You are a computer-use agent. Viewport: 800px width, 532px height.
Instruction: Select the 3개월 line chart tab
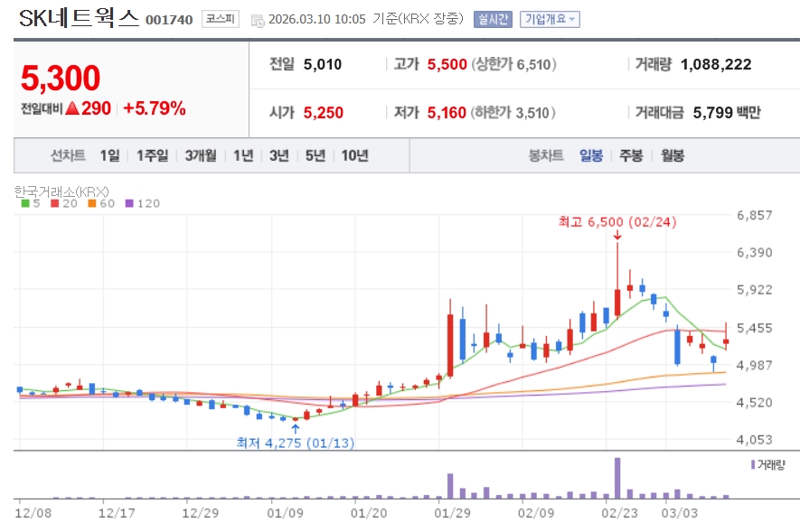pos(201,155)
